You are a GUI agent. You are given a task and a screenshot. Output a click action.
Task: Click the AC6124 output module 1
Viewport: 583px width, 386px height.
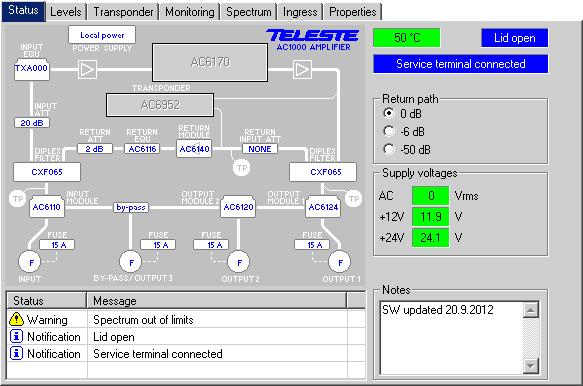(x=323, y=207)
